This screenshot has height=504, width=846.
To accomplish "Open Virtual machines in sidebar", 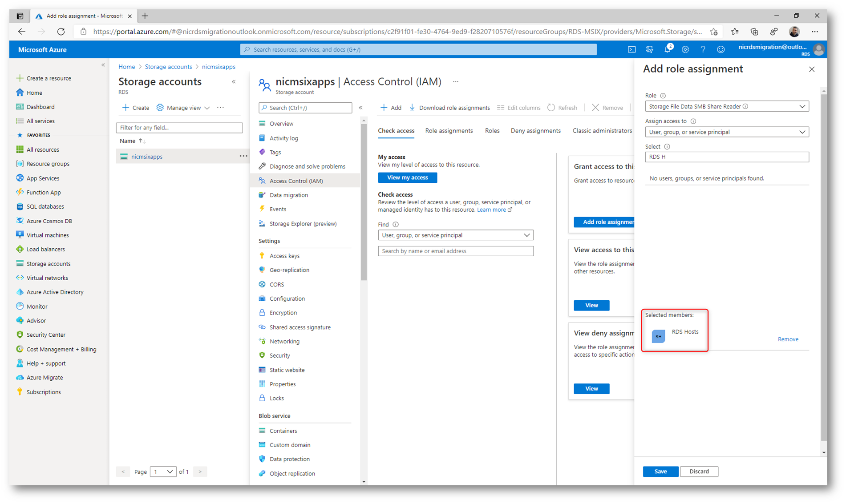I will tap(43, 235).
